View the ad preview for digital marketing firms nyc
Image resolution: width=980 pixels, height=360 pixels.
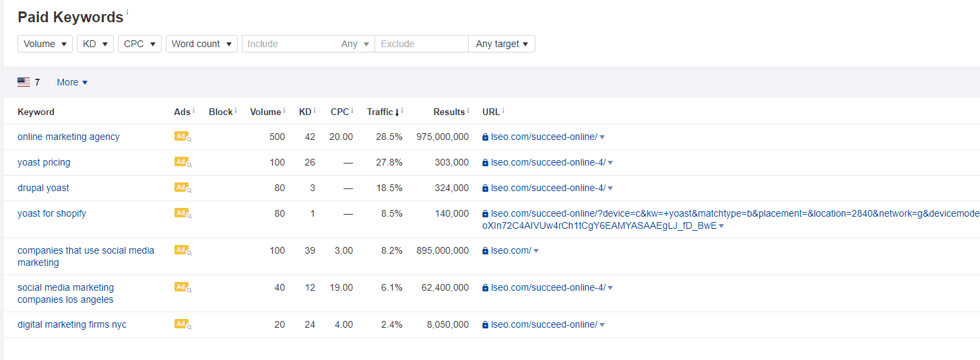pos(183,324)
